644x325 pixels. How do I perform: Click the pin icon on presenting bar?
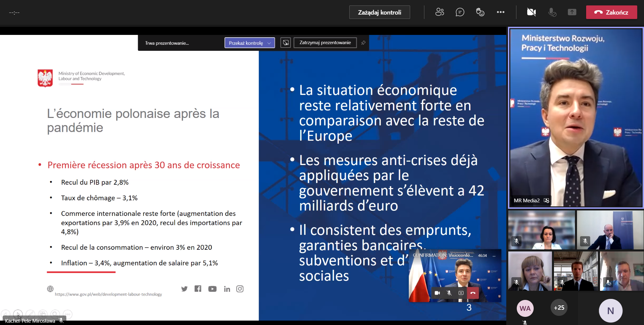coord(363,43)
